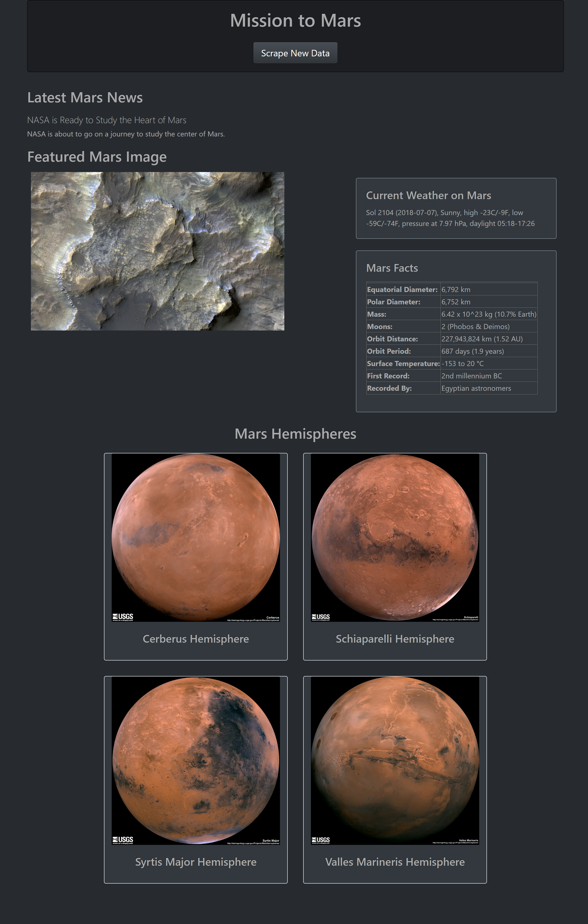588x924 pixels.
Task: Click the Mass label cell
Action: 403,314
